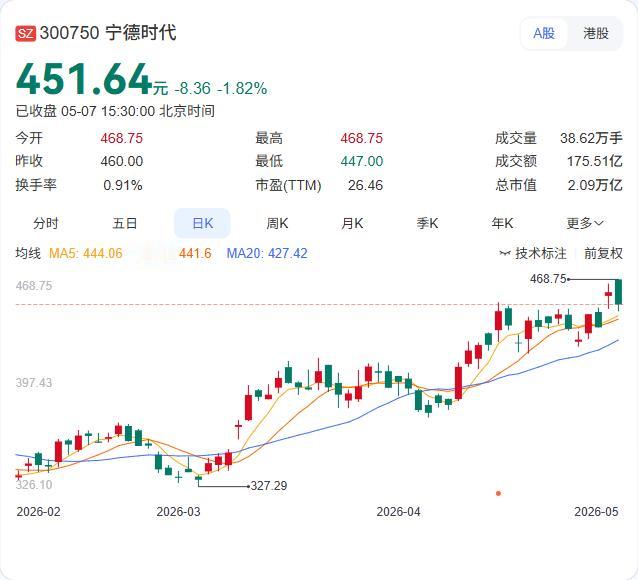Click the 2026-03 date axis label
The height and width of the screenshot is (580, 638).
[x=178, y=512]
